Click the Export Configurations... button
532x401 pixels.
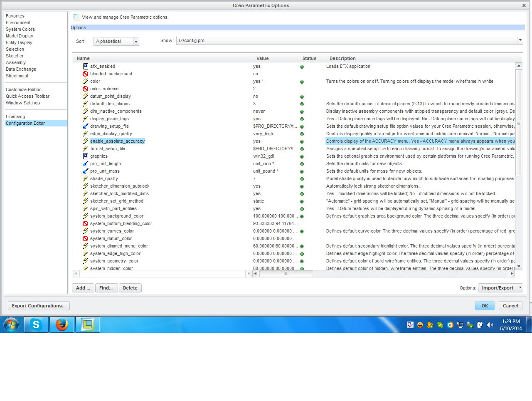(39, 306)
